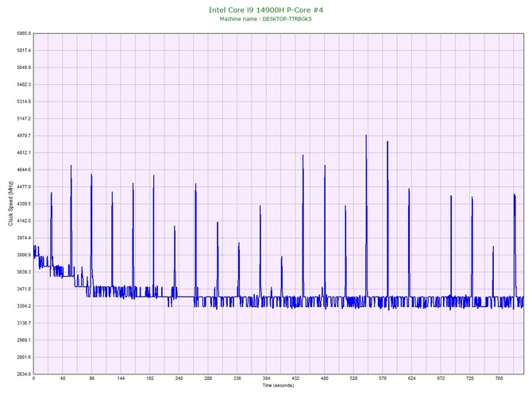Click the 5147.2 y-axis tick label
The height and width of the screenshot is (399, 532).
(24, 119)
